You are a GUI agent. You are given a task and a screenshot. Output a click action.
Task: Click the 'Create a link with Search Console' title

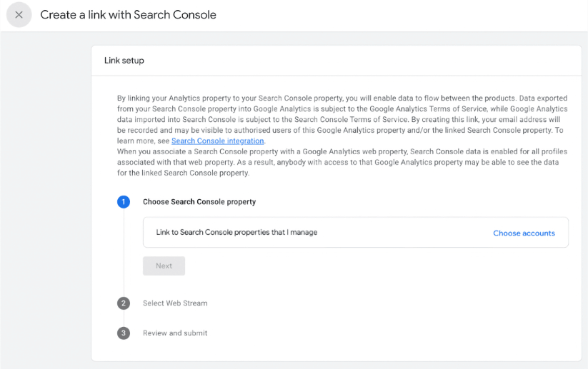128,15
